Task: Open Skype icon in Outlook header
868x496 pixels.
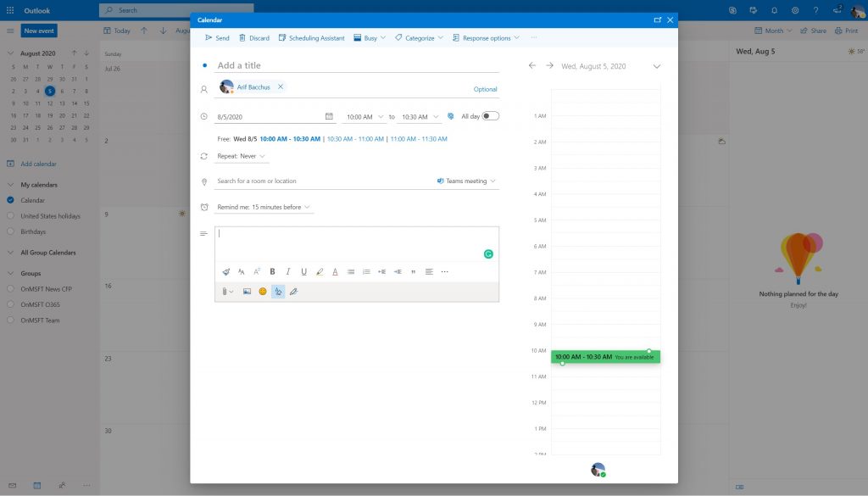Action: point(732,10)
